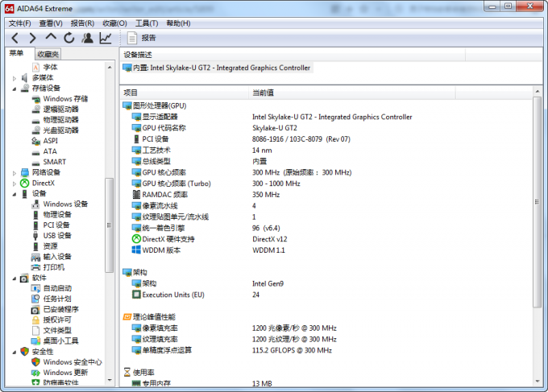Open the 工具(T) menu

coord(147,23)
